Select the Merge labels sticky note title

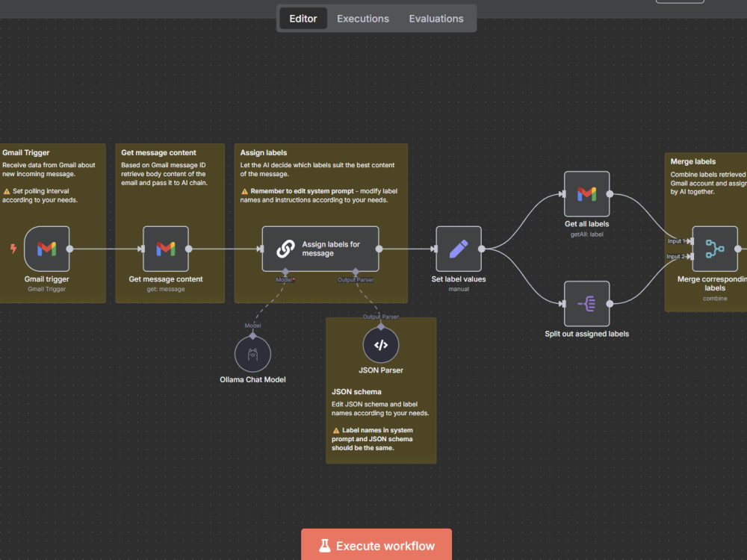(693, 161)
